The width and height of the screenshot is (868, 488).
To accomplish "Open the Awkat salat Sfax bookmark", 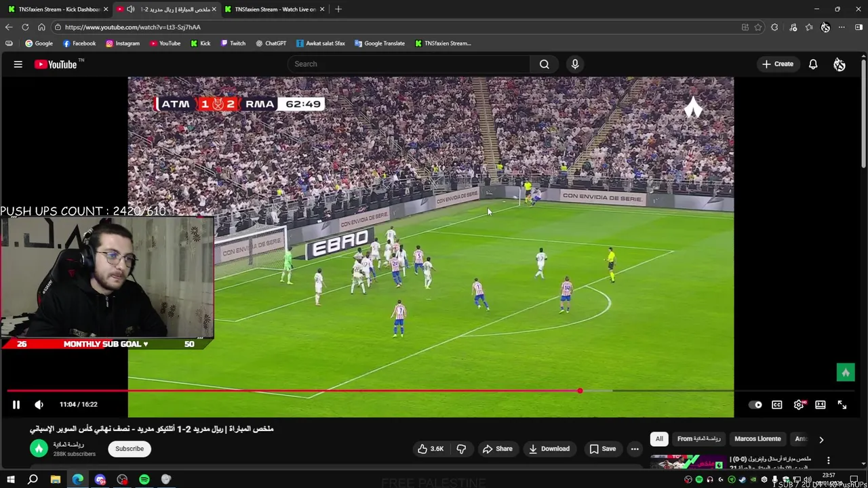I will pyautogui.click(x=320, y=43).
